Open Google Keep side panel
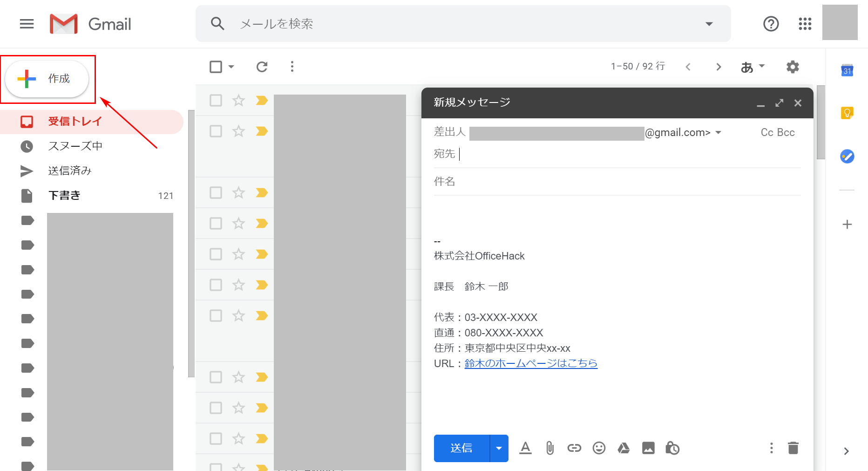The width and height of the screenshot is (868, 471). click(847, 113)
